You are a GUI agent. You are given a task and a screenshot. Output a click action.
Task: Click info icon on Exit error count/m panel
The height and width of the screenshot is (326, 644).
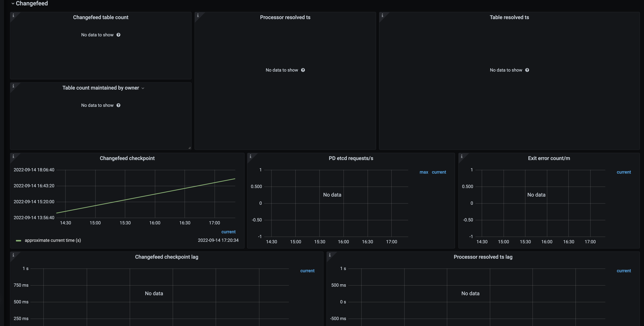point(462,156)
